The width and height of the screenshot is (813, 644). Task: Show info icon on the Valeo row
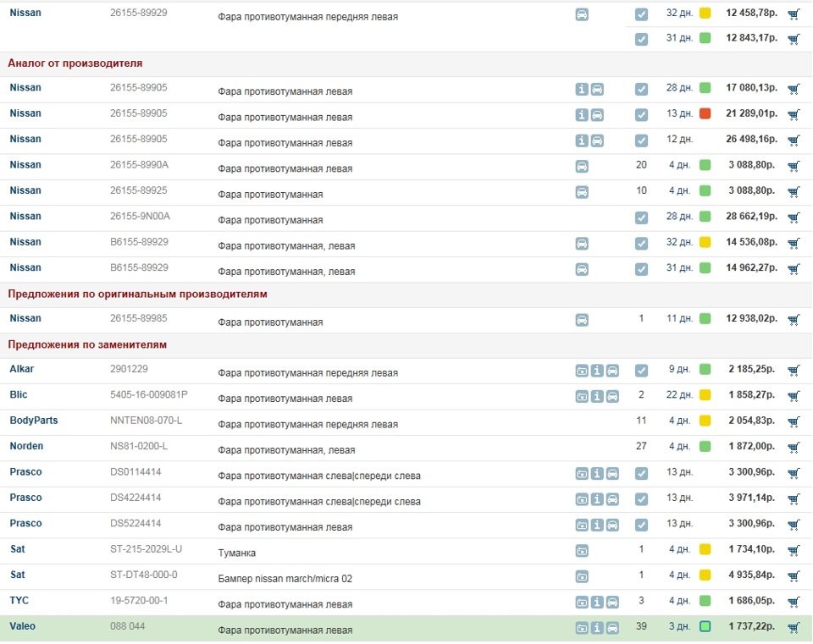coord(597,628)
